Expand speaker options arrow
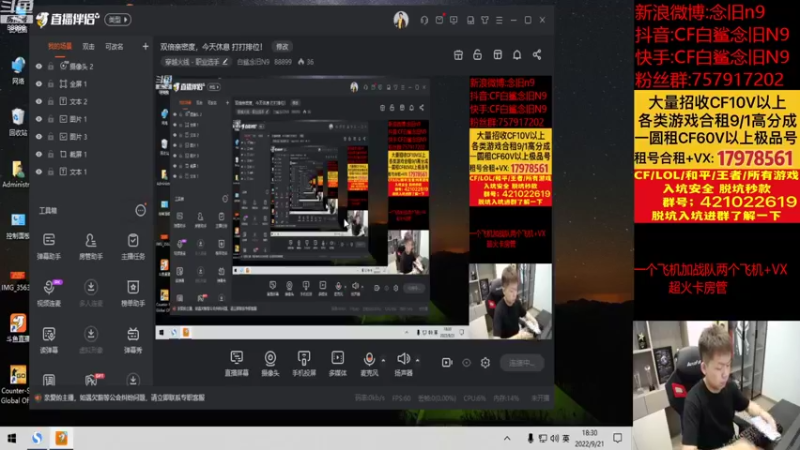This screenshot has height=450, width=800. point(417,361)
